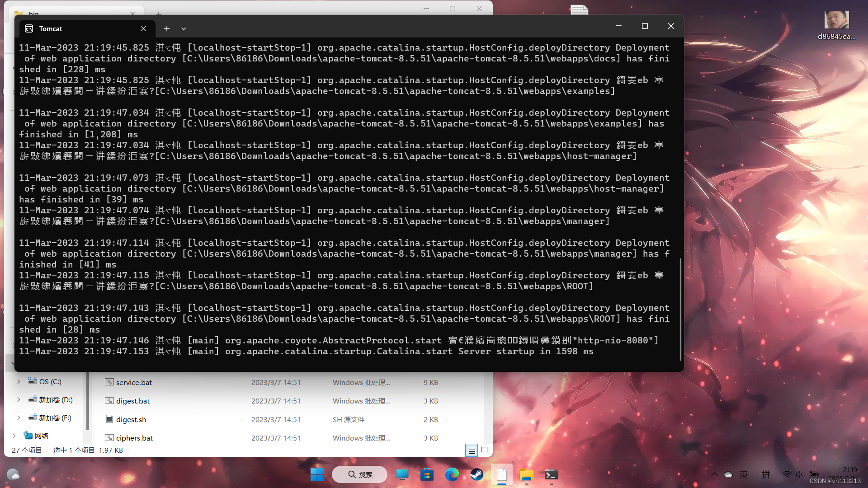Open the terminal profile dropdown arrow
Screen dimensions: 868x488
tap(184, 28)
